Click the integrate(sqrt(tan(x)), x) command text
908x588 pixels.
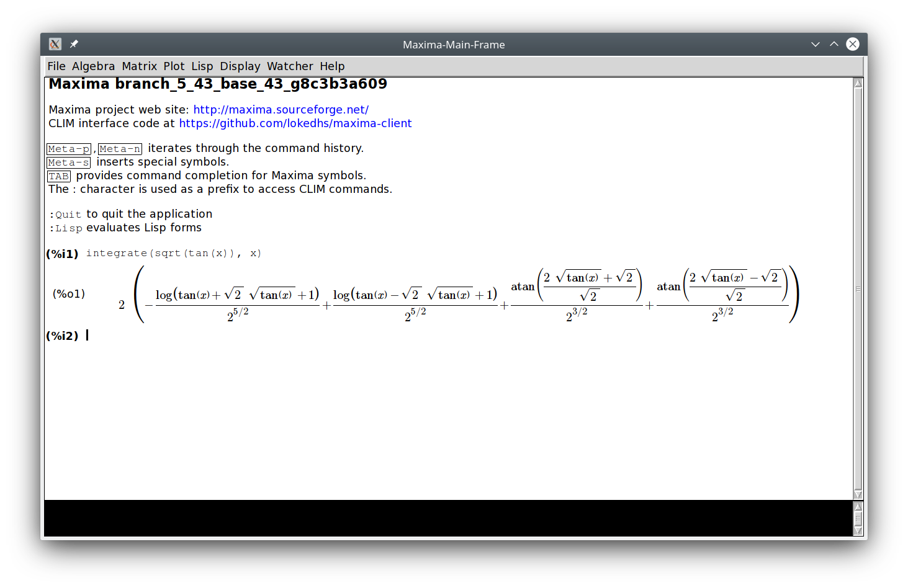(174, 253)
